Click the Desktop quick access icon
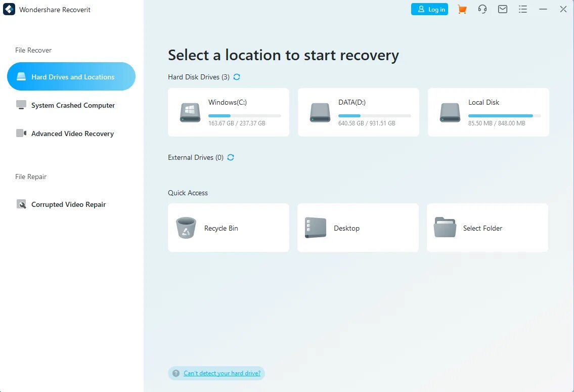Image resolution: width=574 pixels, height=392 pixels. 316,228
